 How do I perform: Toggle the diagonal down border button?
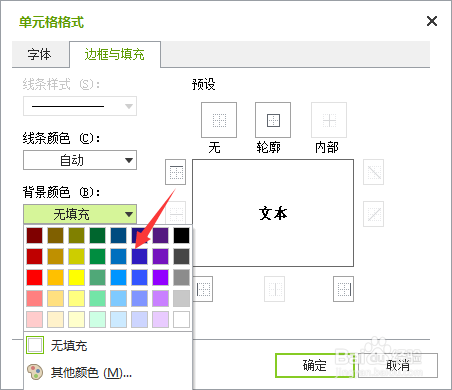(374, 172)
